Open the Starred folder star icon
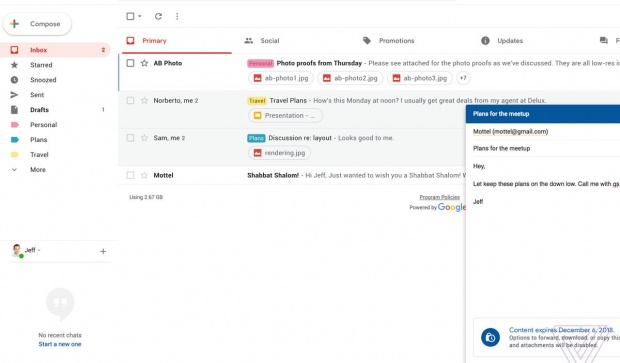This screenshot has width=620, height=363. click(14, 65)
